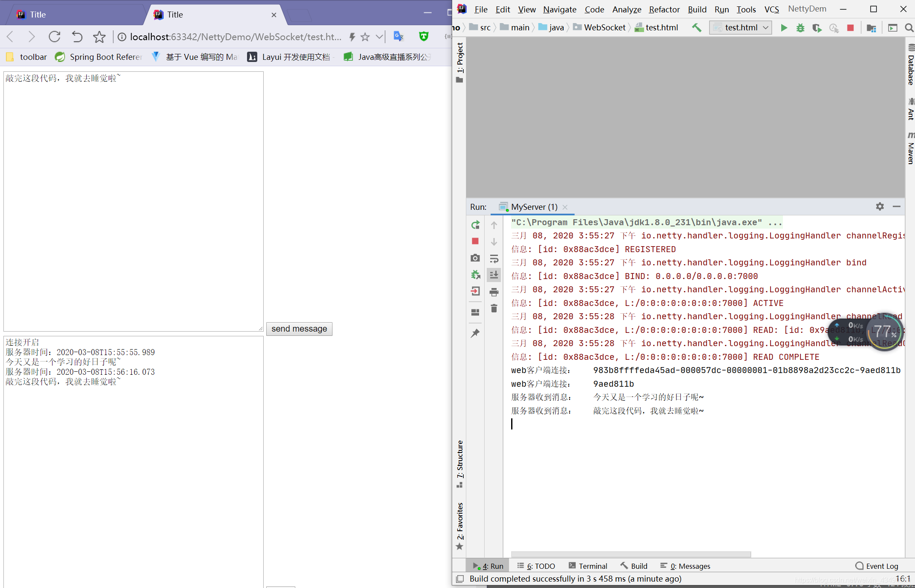
Task: Close the MyServer (1) run tab
Action: pyautogui.click(x=565, y=207)
